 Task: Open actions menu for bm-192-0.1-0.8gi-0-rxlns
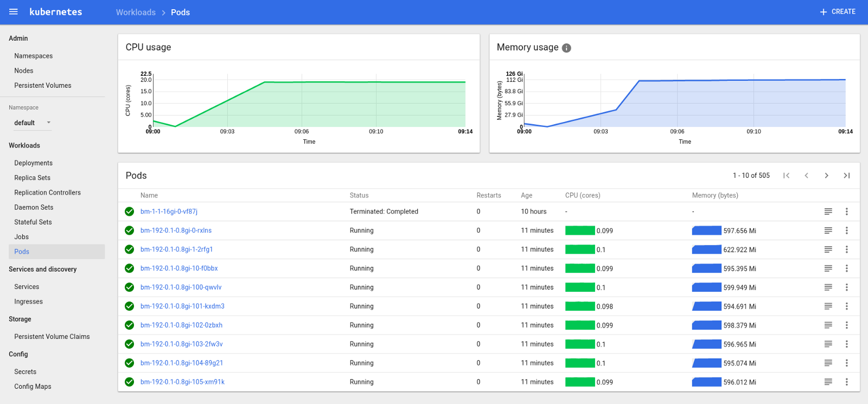coord(846,230)
